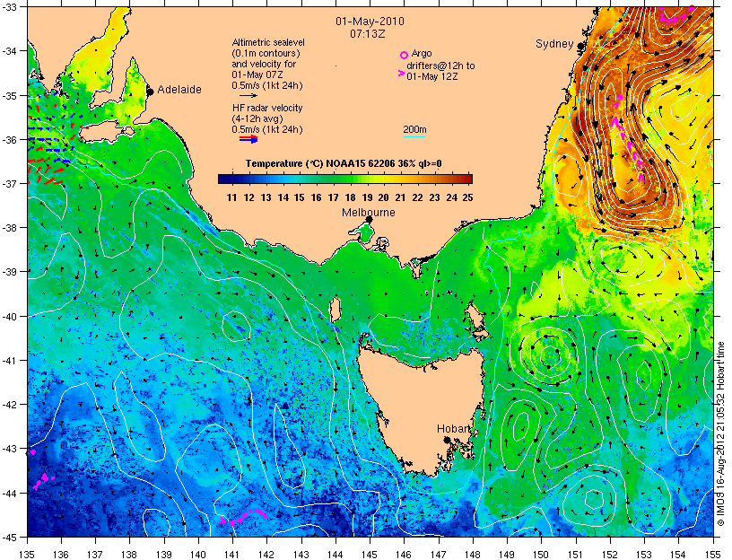Click the Hobart city label
Viewport: 732px width, 560px height.
[x=454, y=429]
